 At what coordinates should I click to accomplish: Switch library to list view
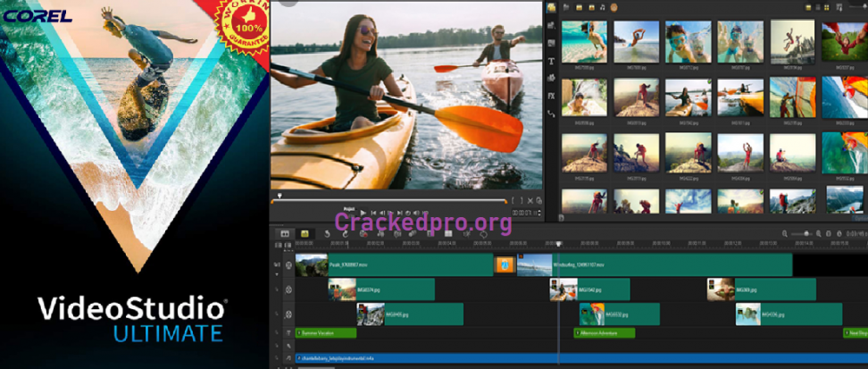click(818, 8)
